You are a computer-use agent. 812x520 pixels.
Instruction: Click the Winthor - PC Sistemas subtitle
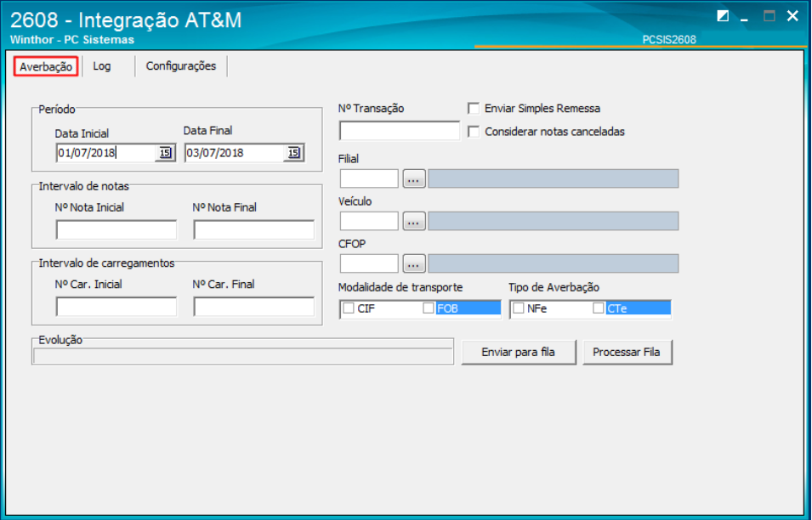point(72,40)
